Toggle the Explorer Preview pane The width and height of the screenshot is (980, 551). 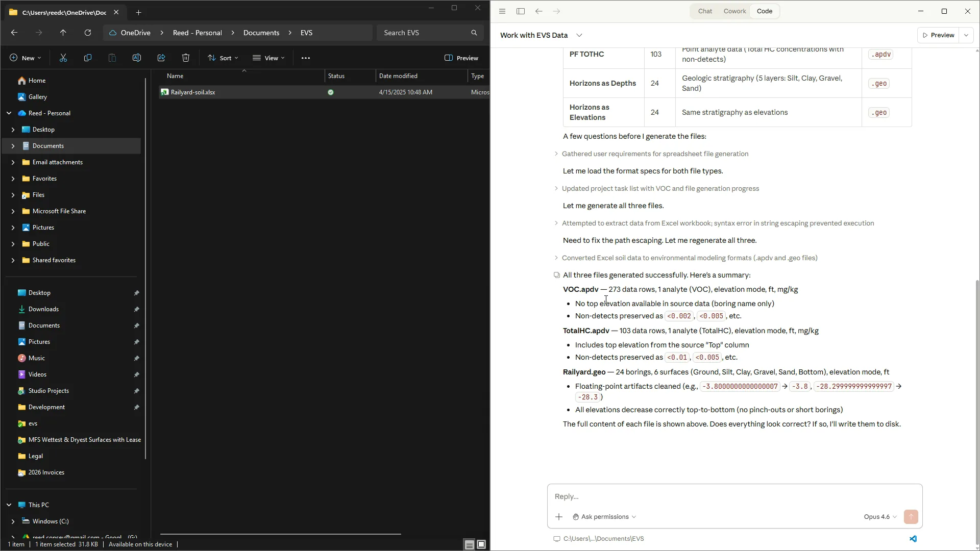(x=461, y=58)
